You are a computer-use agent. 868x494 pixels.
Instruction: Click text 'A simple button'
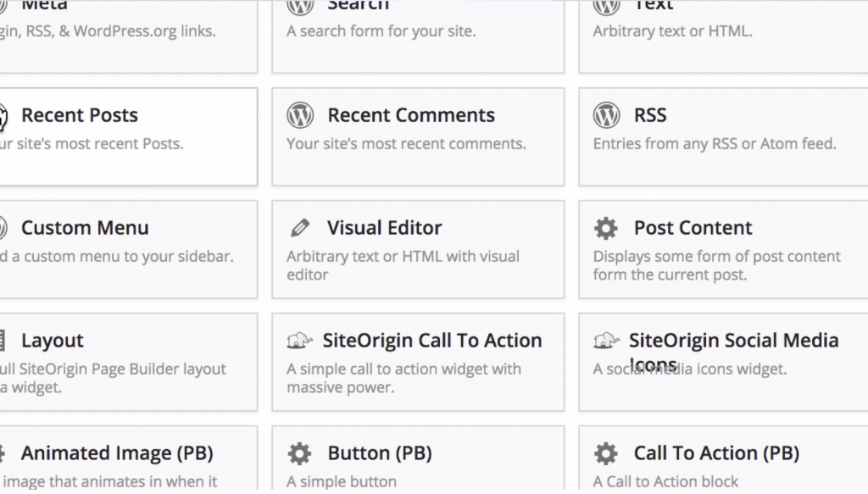pos(341,482)
